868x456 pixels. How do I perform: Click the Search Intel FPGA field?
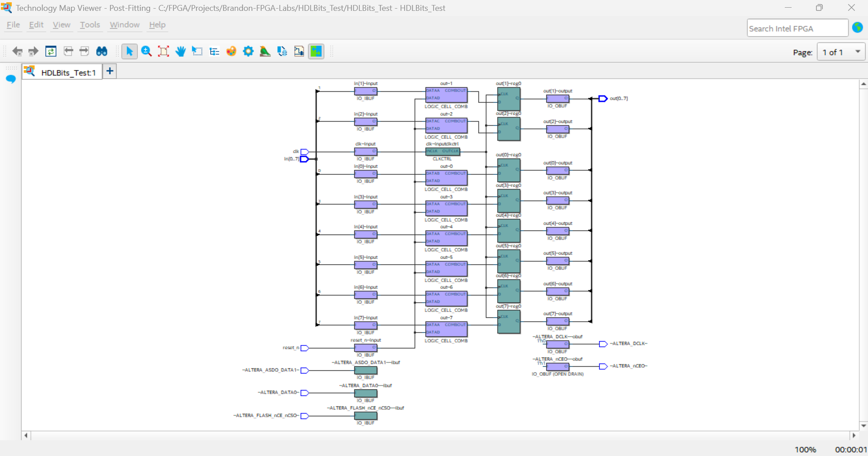point(797,28)
